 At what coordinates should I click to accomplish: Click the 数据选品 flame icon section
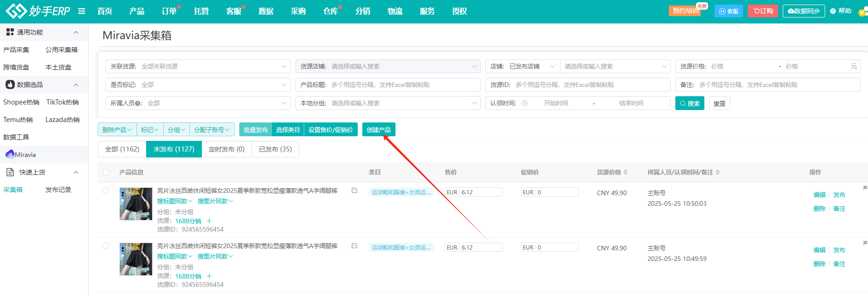click(x=10, y=85)
